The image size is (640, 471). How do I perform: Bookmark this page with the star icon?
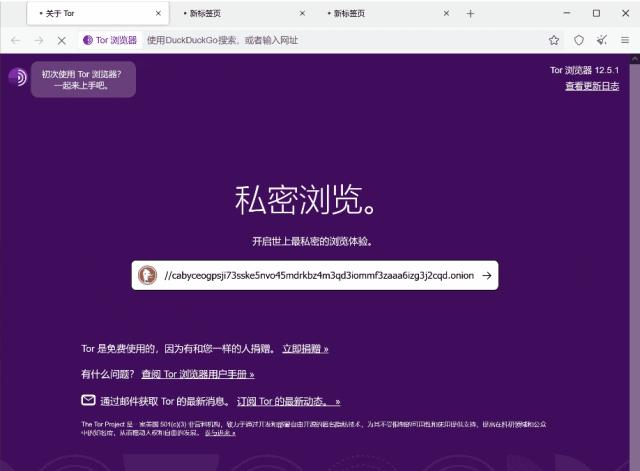point(554,40)
